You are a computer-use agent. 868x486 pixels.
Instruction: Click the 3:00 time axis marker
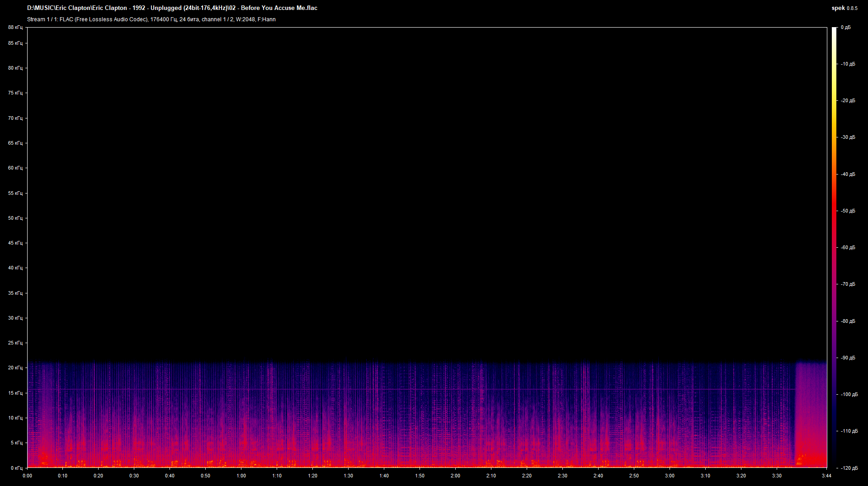670,476
